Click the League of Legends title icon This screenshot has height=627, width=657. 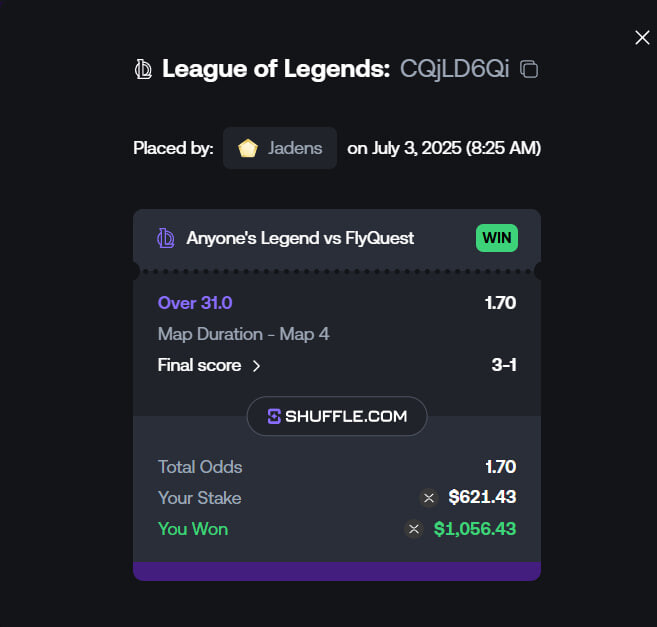[143, 69]
